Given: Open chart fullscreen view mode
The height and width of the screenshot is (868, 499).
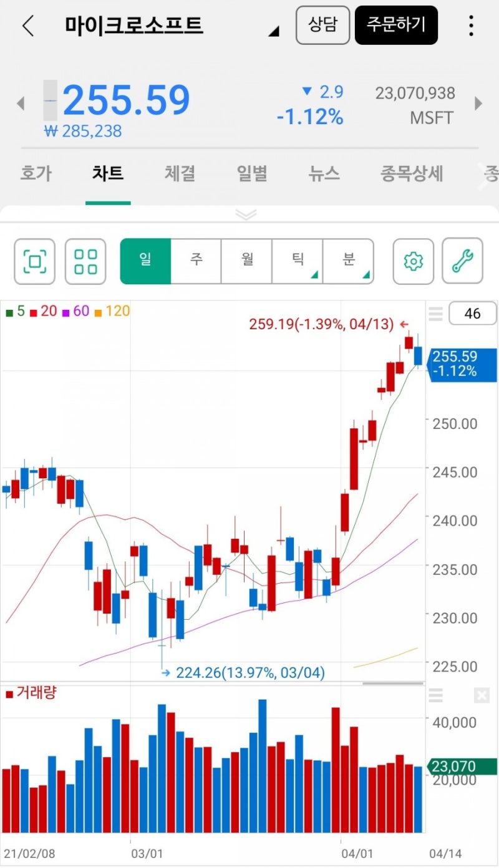Looking at the screenshot, I should [34, 261].
